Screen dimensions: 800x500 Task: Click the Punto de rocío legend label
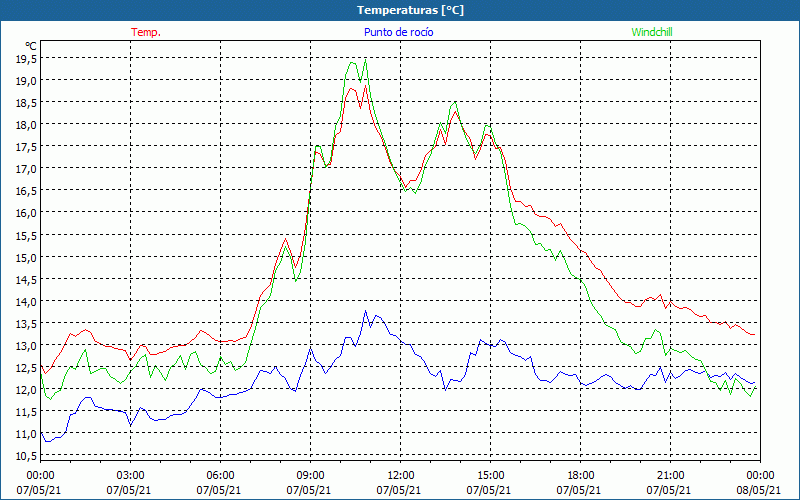[x=398, y=32]
